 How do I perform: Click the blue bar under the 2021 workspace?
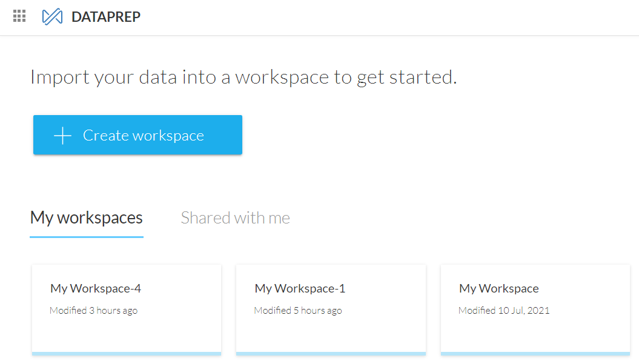click(x=535, y=353)
